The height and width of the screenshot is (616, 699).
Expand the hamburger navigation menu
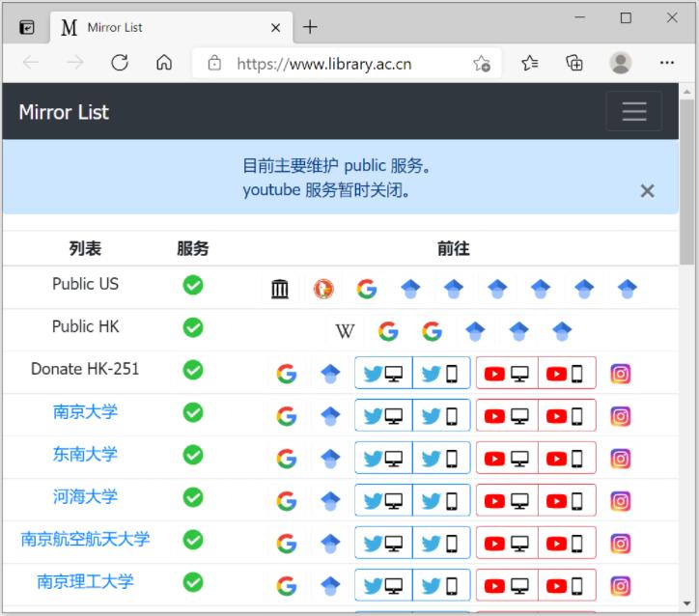coord(633,112)
